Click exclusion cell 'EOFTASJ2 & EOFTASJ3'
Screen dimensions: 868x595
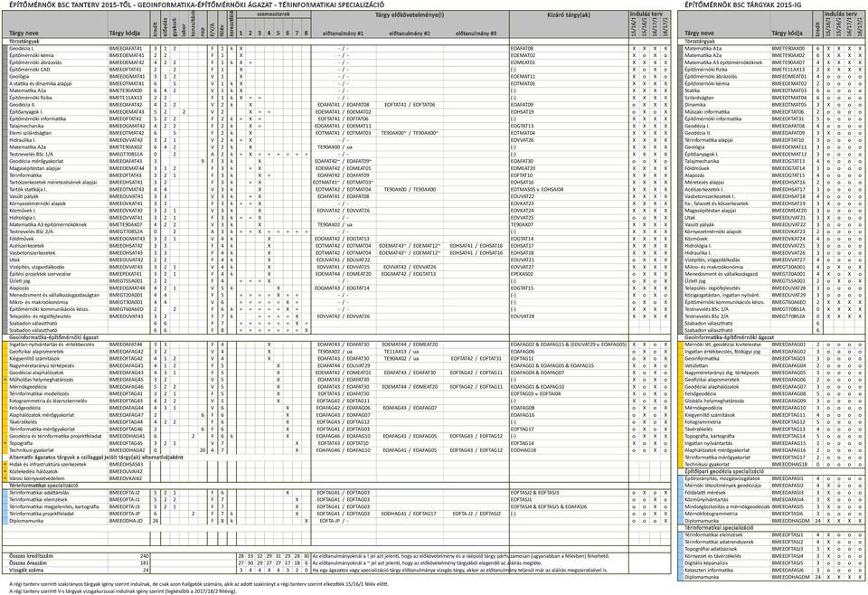pyautogui.click(x=534, y=493)
